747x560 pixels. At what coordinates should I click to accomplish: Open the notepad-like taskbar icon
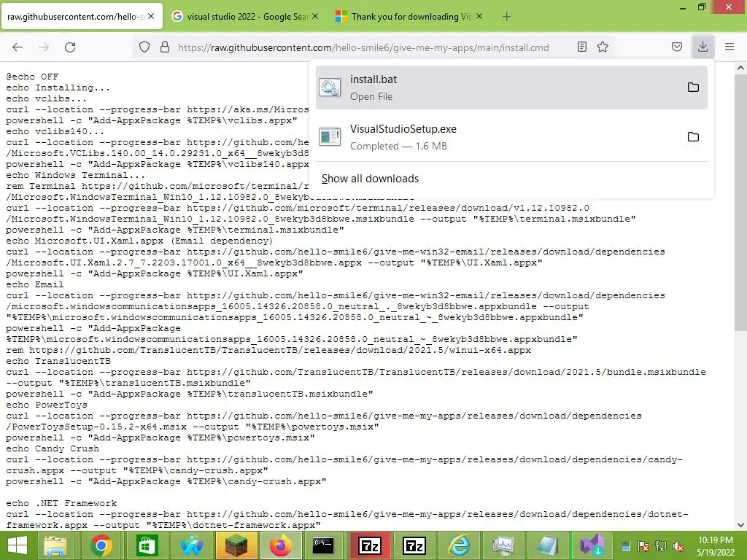point(547,545)
